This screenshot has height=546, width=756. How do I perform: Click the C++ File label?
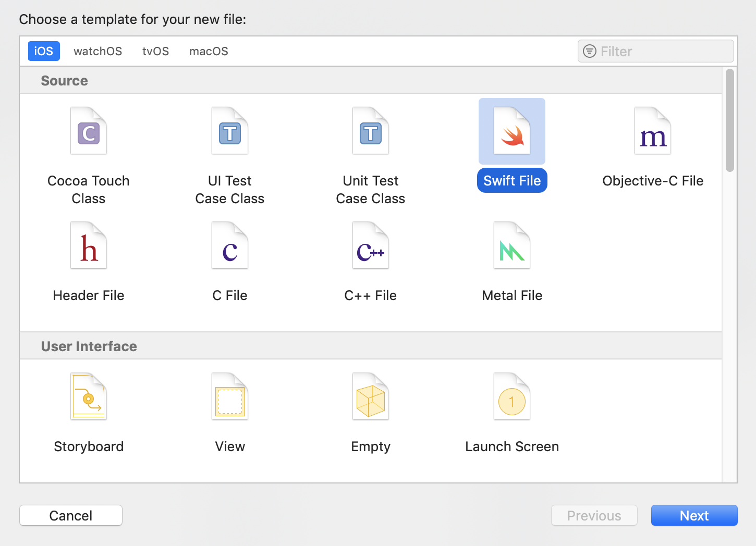[x=371, y=295]
